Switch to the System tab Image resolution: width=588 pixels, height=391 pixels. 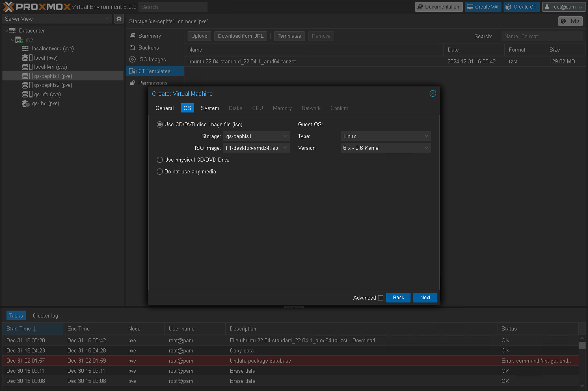[x=210, y=108]
